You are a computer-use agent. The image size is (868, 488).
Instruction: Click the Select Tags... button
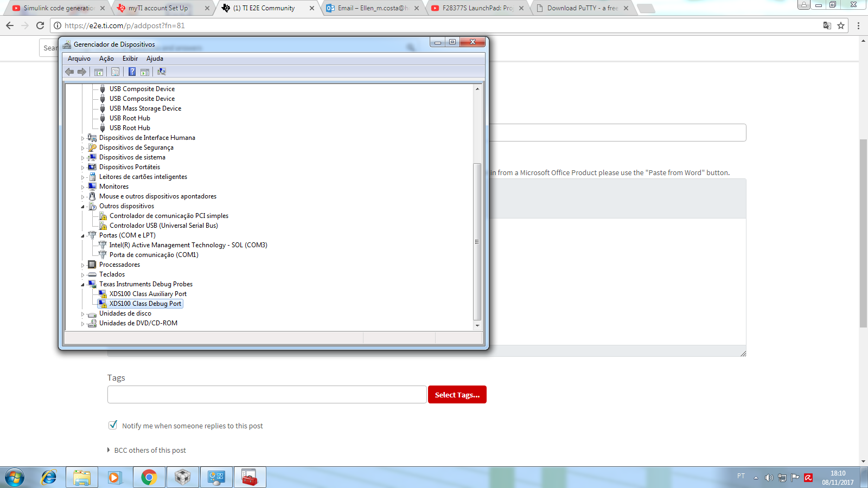(457, 395)
